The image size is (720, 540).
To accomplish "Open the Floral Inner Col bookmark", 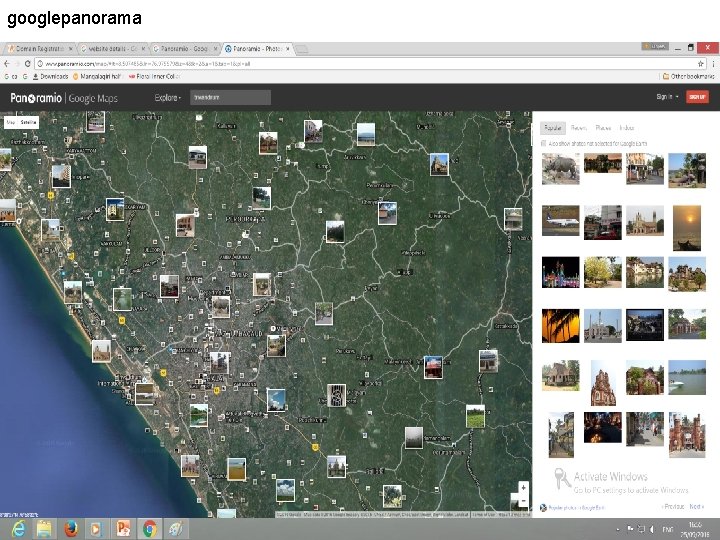I will pos(154,77).
